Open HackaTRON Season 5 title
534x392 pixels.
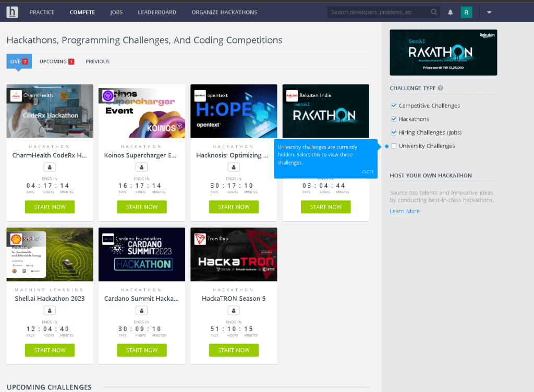coord(234,298)
